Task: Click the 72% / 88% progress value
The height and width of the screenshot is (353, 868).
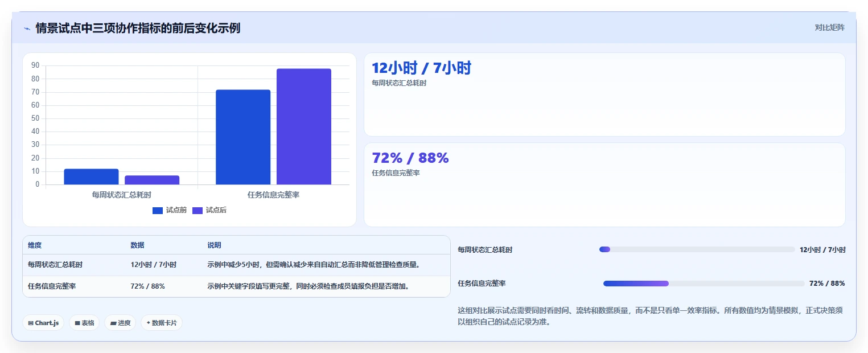Action: tap(827, 284)
